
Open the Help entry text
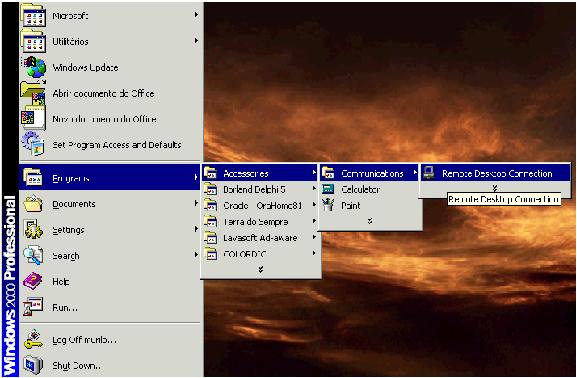tap(61, 282)
